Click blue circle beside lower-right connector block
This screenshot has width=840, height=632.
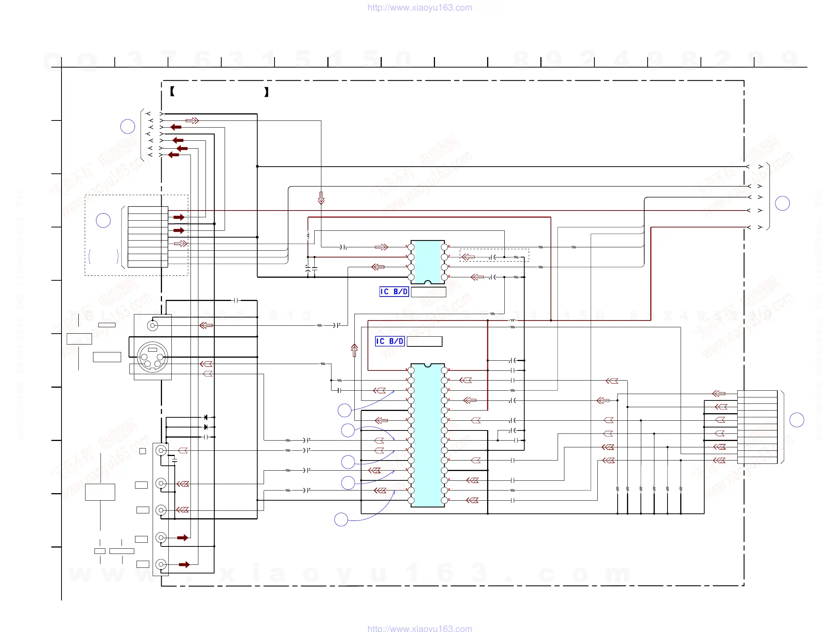(x=796, y=420)
